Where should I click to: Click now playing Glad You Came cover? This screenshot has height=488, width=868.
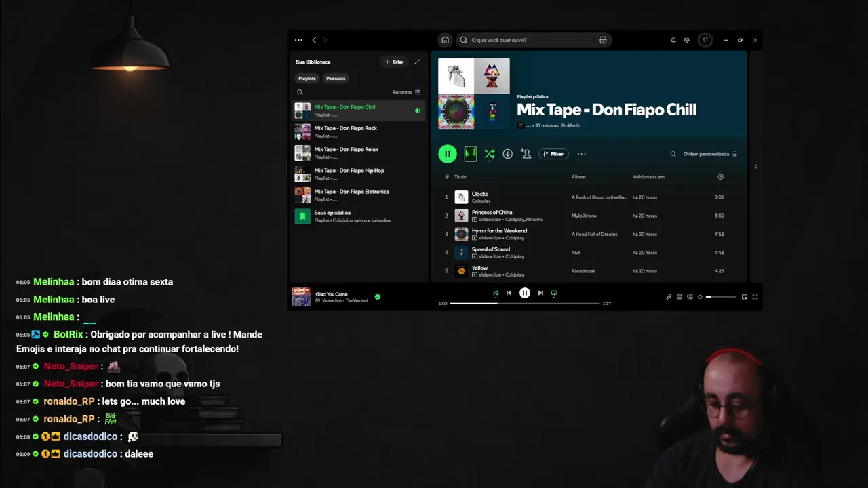pos(301,297)
